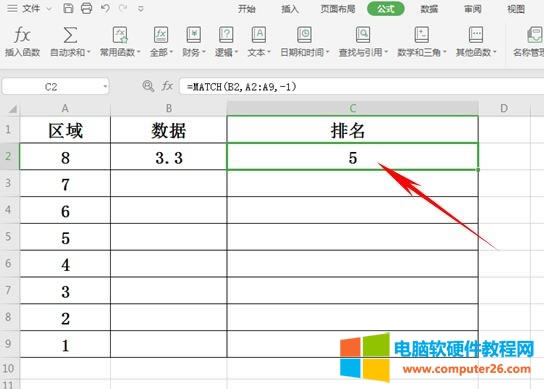Click the 常用函数 icon
Image resolution: width=544 pixels, height=389 pixels.
tap(120, 35)
